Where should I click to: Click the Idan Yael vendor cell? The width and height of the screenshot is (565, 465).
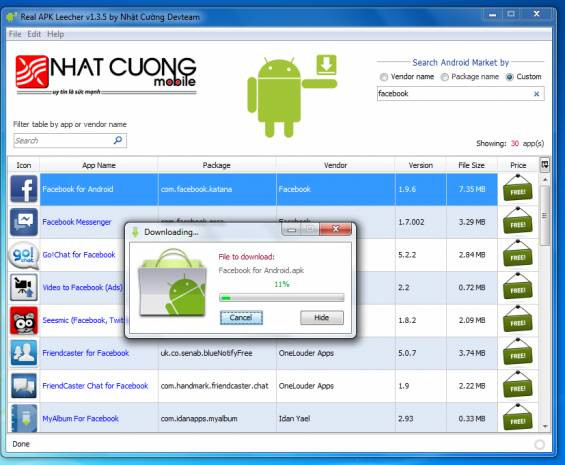click(335, 418)
